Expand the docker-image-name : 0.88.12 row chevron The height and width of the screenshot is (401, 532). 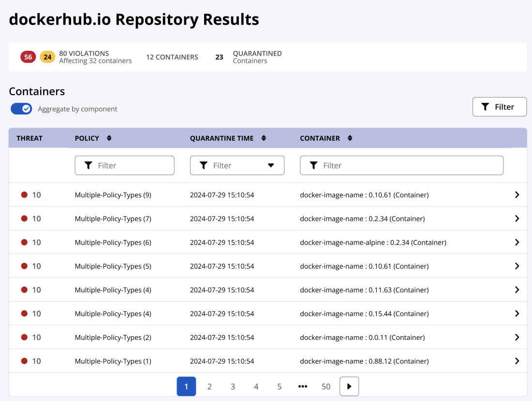click(x=517, y=361)
